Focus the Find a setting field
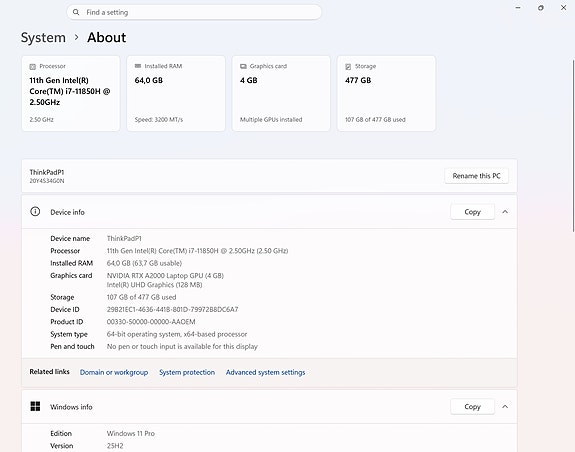The width and height of the screenshot is (575, 452). click(x=194, y=12)
